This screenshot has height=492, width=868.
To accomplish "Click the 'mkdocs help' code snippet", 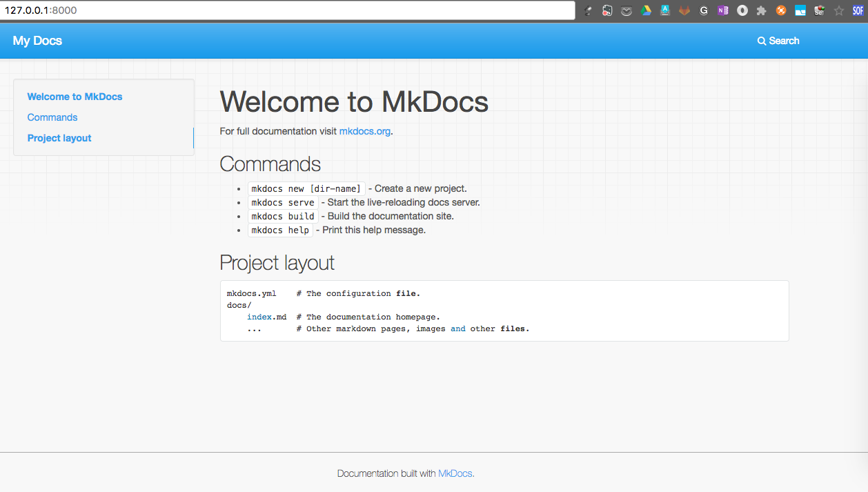I will coord(280,230).
